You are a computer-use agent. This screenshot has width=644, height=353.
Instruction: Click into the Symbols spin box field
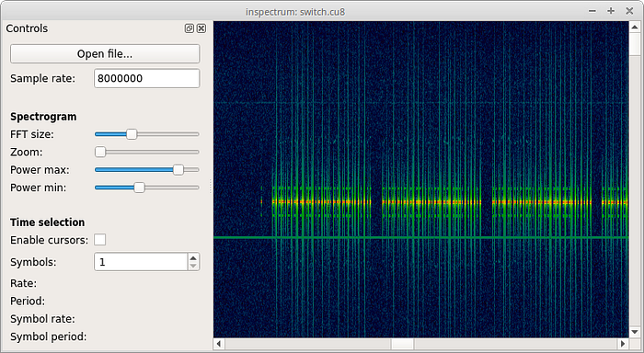pyautogui.click(x=141, y=262)
